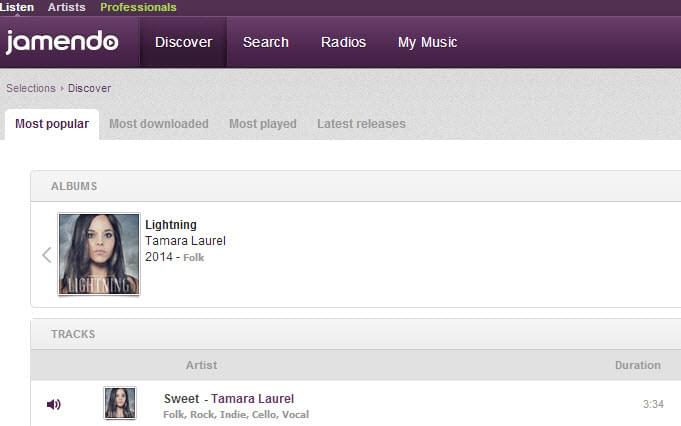
Task: Go to previous albums with left chevron
Action: 46,255
